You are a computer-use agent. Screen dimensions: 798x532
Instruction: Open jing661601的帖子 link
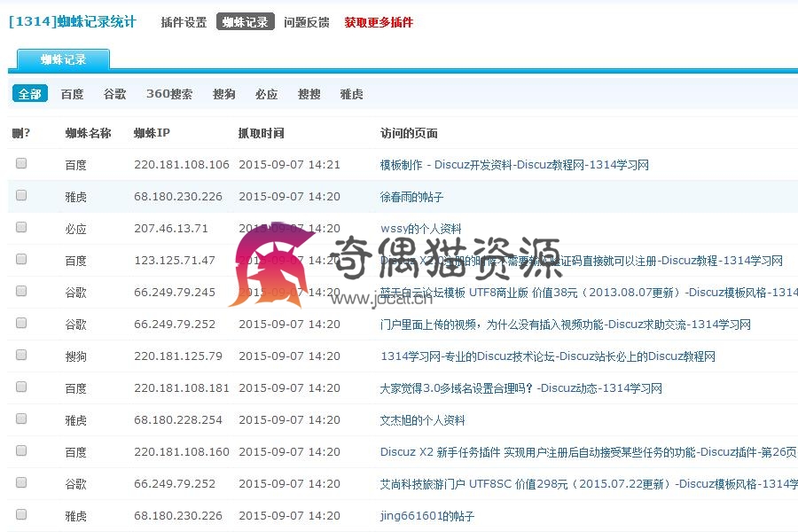click(x=427, y=516)
